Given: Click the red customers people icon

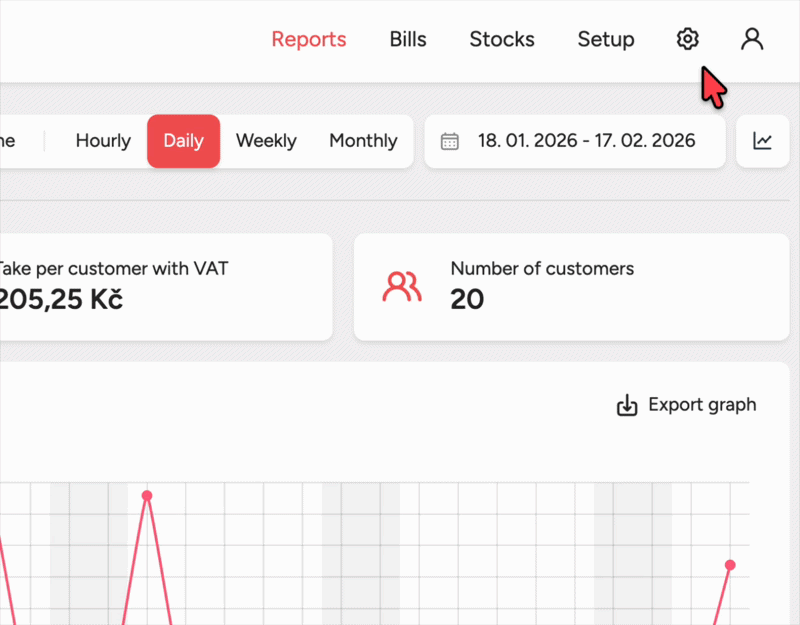Looking at the screenshot, I should point(402,287).
